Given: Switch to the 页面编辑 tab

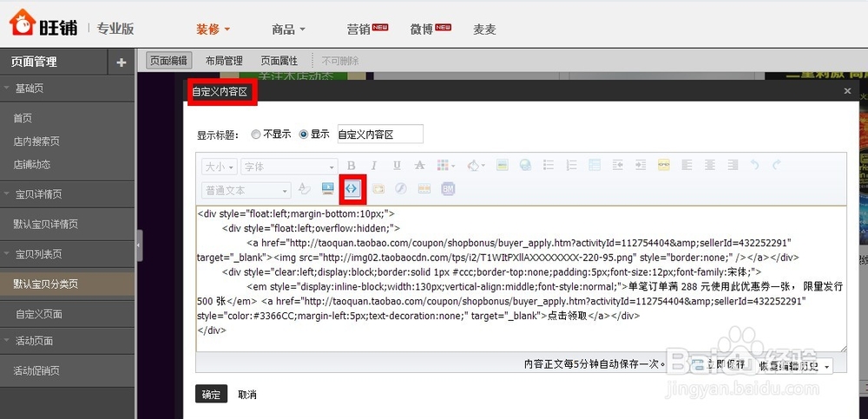Looking at the screenshot, I should tap(169, 61).
